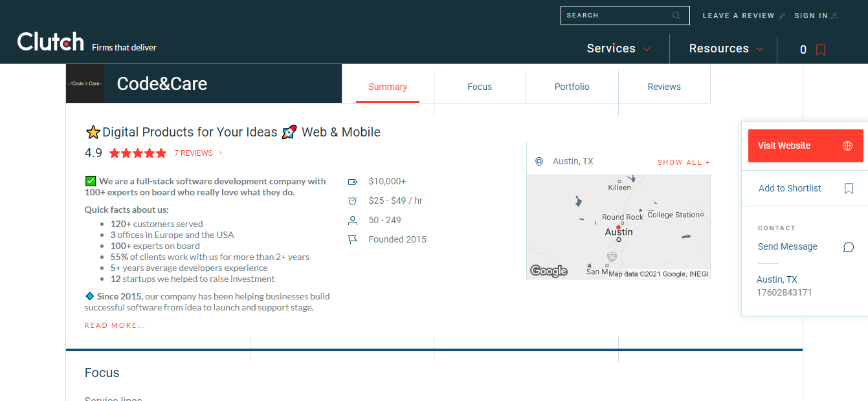Click the Focus section heading
Screen dimensions: 868x401
pos(102,373)
